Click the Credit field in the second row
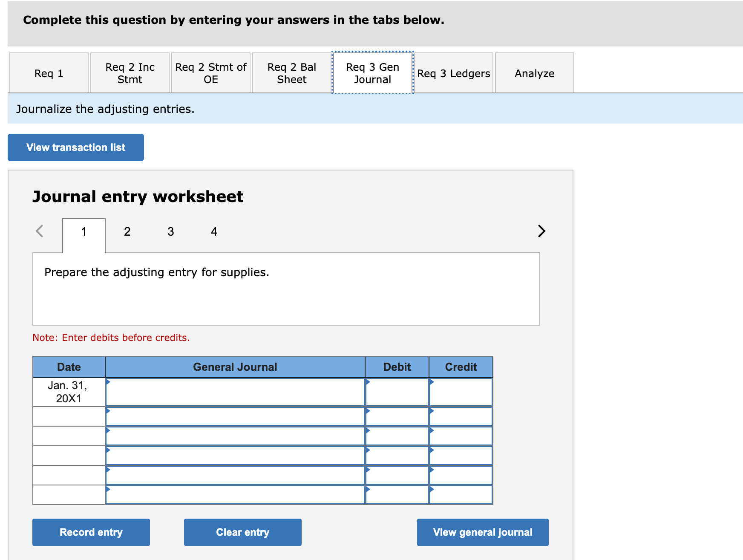Viewport: 743px width, 560px height. coord(460,416)
